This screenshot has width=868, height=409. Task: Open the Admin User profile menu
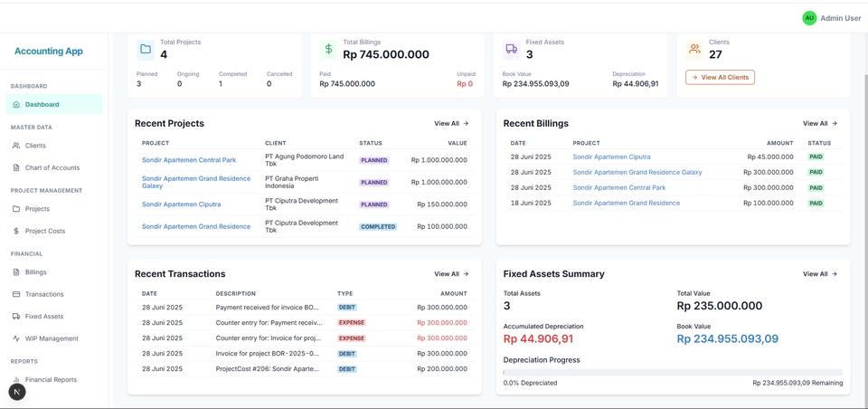(832, 18)
